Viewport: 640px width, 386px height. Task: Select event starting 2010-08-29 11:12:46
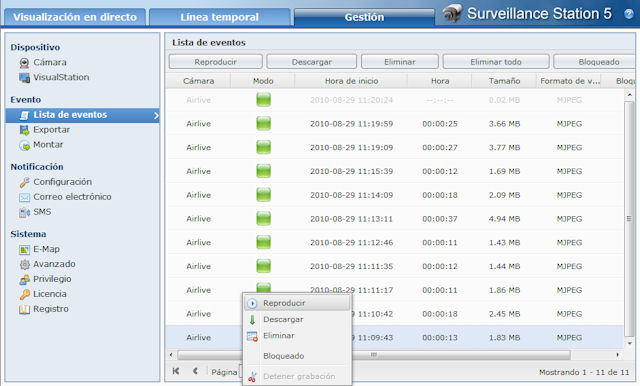click(x=394, y=242)
